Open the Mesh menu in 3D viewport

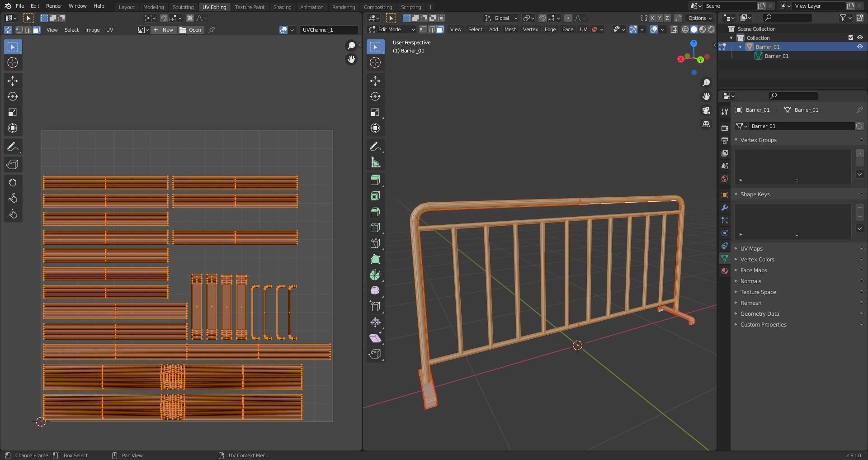click(510, 29)
